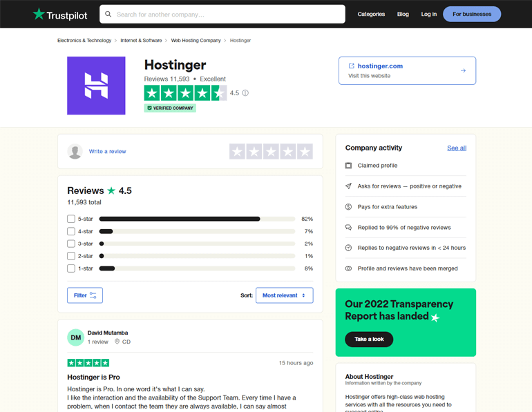
Task: Select the first rating star in Write a review
Action: pos(237,151)
